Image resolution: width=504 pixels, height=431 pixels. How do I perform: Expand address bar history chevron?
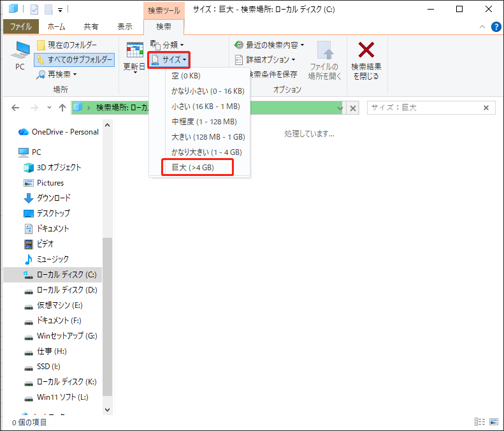(340, 108)
